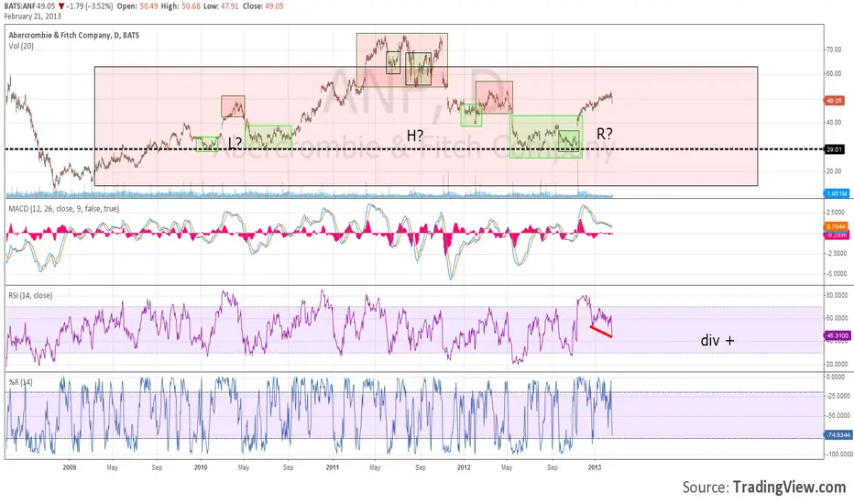Click the 2013 time axis label
The image size is (854, 504).
click(595, 467)
